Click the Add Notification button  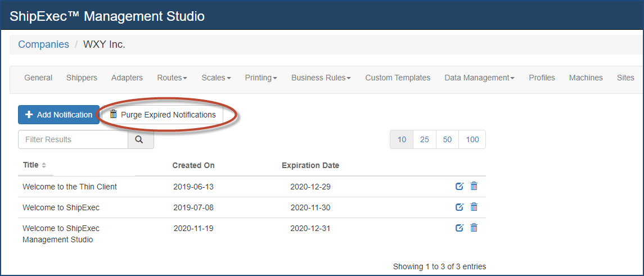(58, 115)
